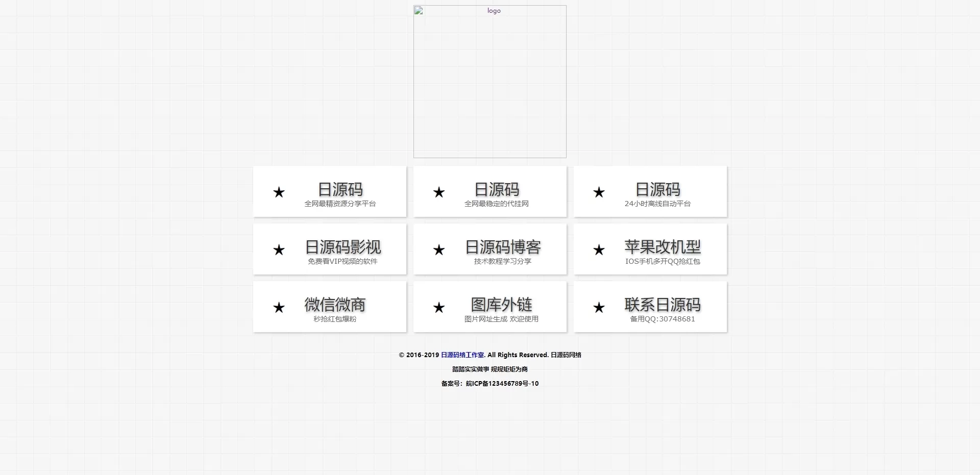Click star icon on 图库外链 card

click(x=439, y=308)
